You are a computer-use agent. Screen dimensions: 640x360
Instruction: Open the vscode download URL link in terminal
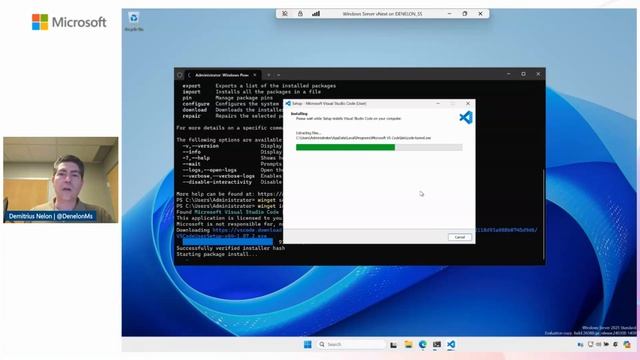coord(247,230)
